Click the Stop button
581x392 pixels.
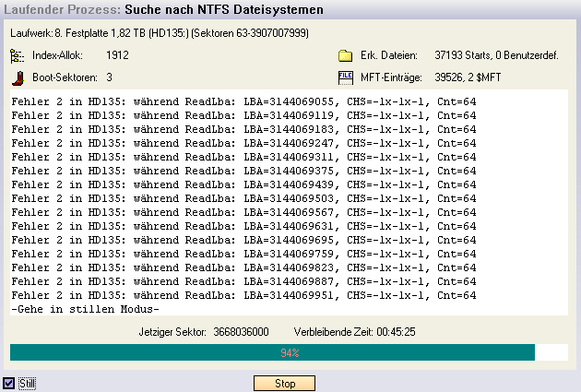coord(284,383)
